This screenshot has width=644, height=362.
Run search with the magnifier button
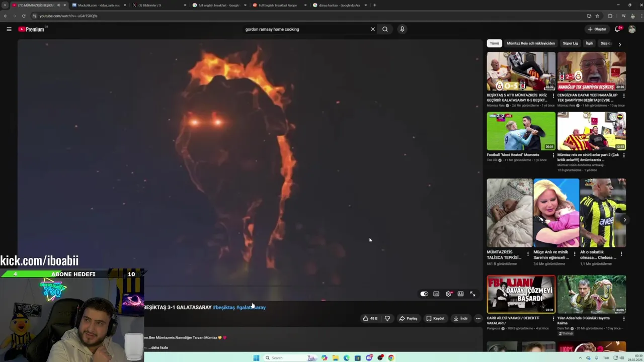[x=385, y=29]
